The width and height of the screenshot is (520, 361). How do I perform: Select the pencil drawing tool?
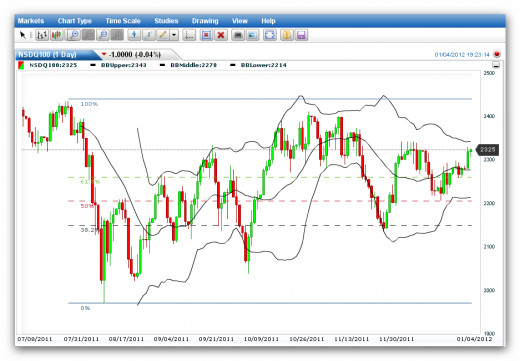click(163, 35)
